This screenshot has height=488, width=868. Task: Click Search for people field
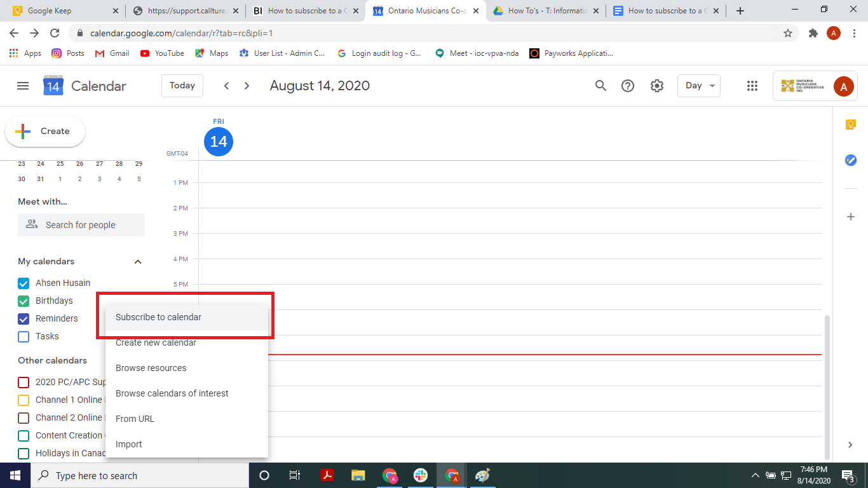point(81,225)
